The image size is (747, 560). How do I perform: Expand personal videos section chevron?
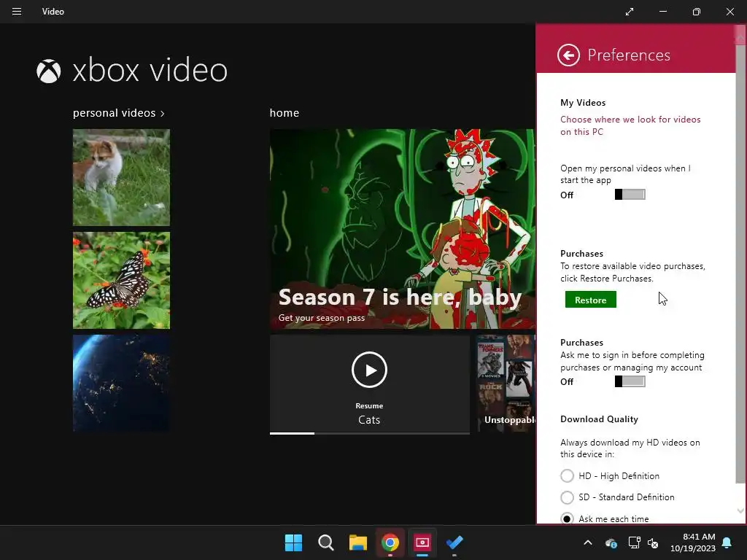click(x=163, y=113)
